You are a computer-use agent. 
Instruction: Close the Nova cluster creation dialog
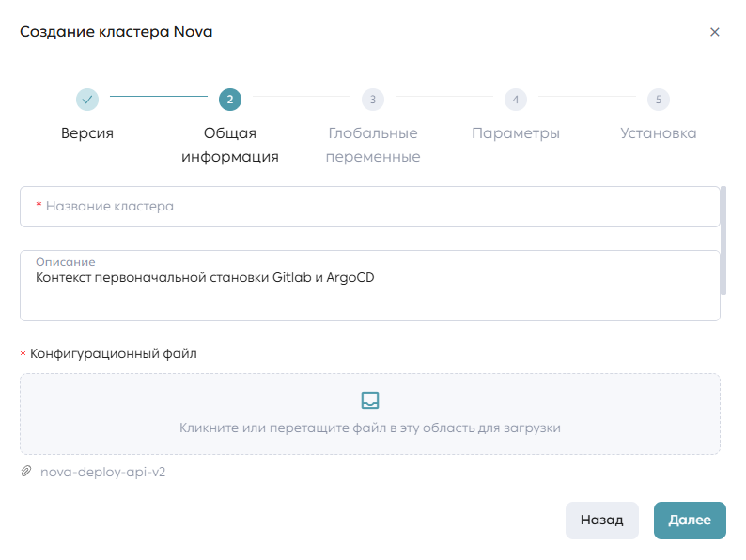tap(714, 32)
